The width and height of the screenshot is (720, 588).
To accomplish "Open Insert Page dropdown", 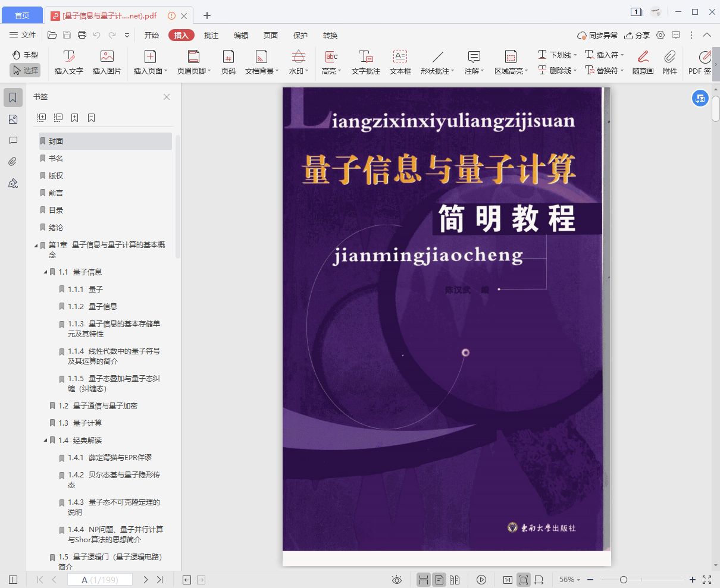I will 151,62.
